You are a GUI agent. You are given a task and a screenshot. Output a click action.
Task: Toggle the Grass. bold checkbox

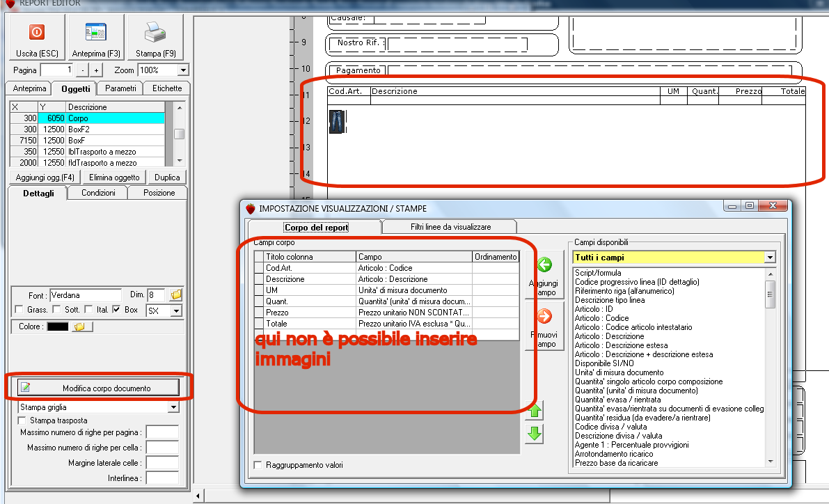[x=19, y=309]
